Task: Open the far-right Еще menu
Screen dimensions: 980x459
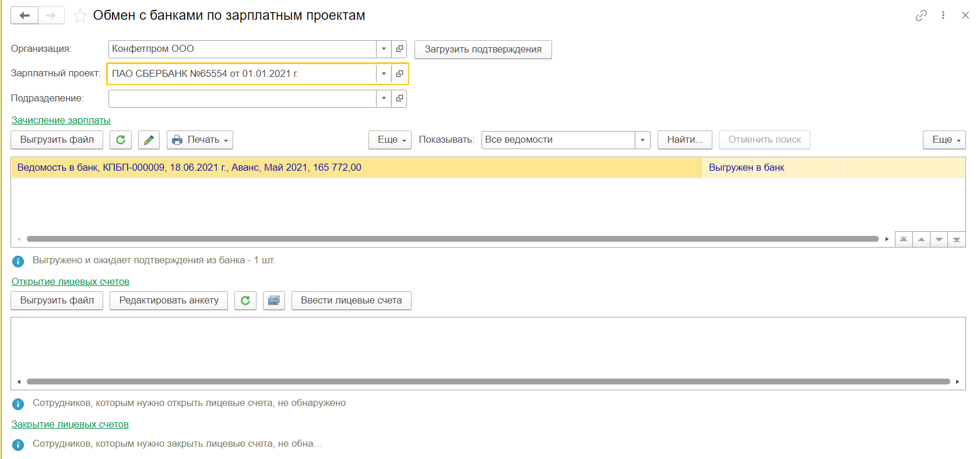Action: (944, 140)
